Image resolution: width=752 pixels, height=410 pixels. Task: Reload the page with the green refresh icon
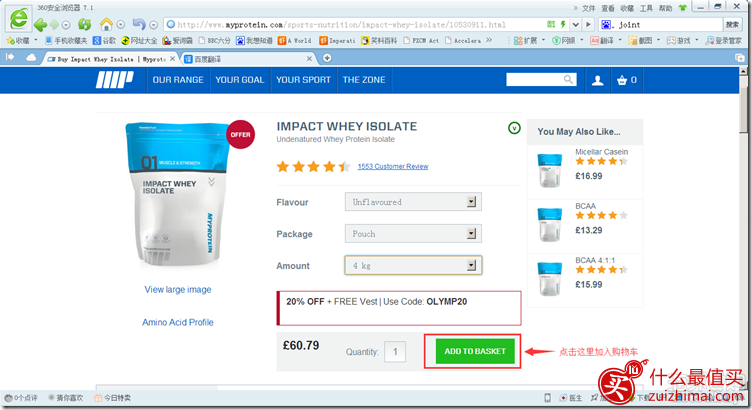85,24
